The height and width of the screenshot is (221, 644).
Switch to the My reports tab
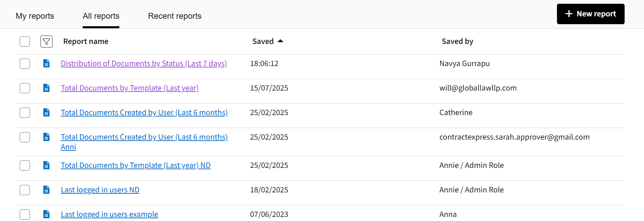point(34,16)
